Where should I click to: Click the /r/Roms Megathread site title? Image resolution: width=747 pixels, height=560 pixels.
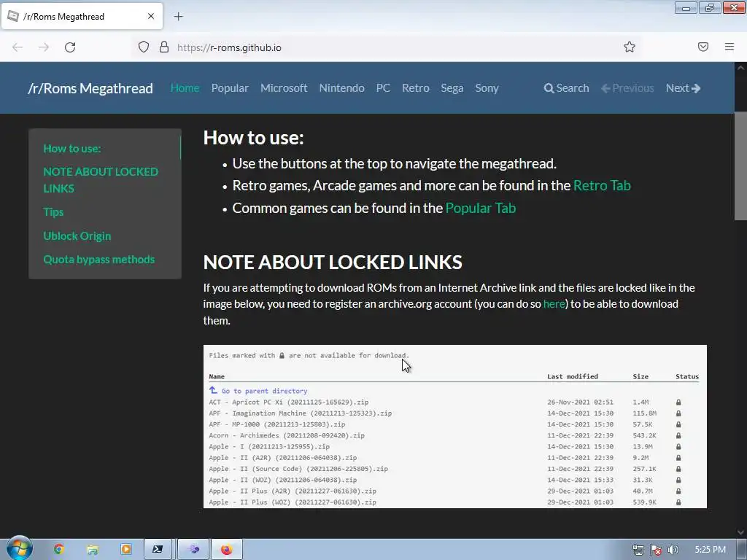(x=90, y=88)
